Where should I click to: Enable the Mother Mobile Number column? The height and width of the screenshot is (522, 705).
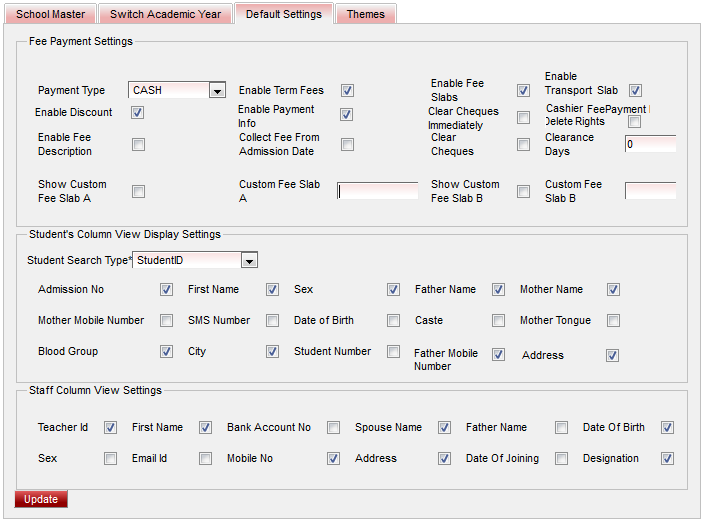[166, 321]
